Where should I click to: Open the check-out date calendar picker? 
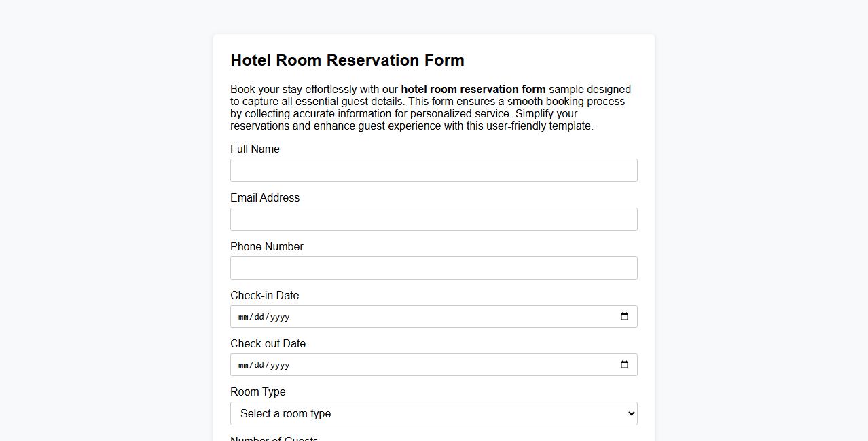pyautogui.click(x=624, y=364)
